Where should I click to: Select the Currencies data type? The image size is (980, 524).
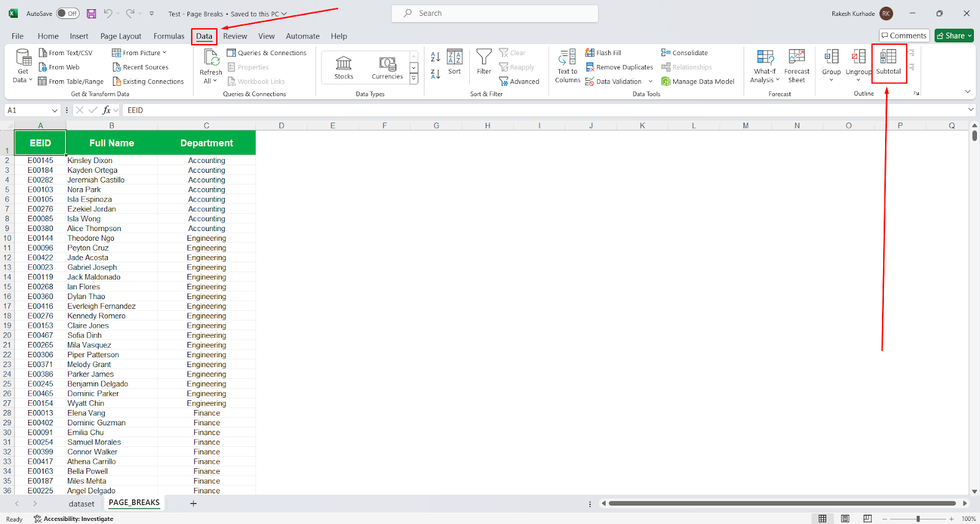pyautogui.click(x=387, y=67)
